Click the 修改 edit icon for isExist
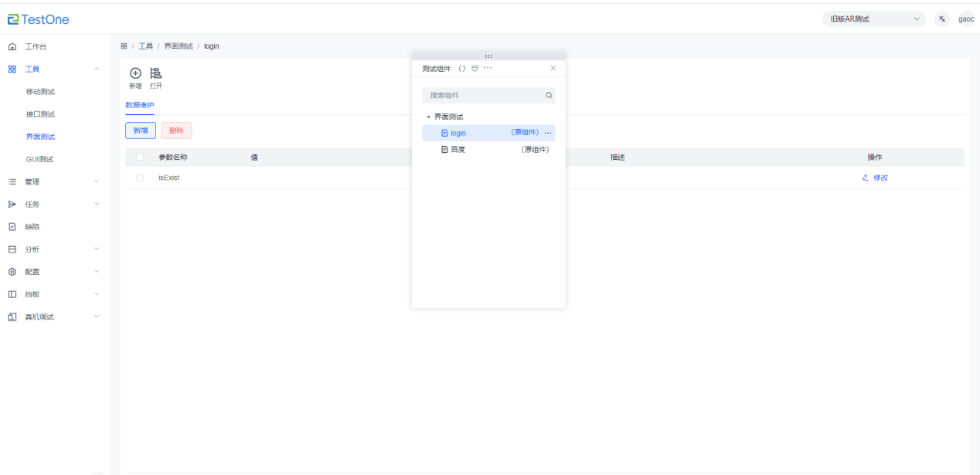 [x=866, y=178]
